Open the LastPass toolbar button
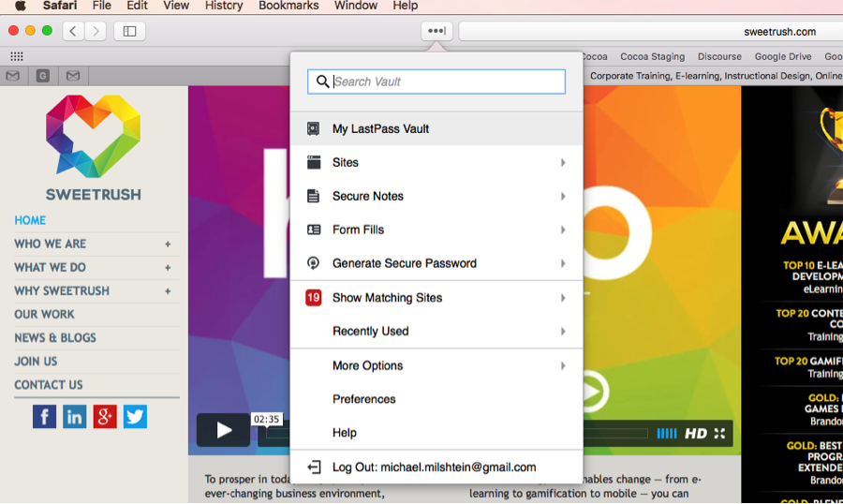Screen dimensions: 843x504 (436, 31)
